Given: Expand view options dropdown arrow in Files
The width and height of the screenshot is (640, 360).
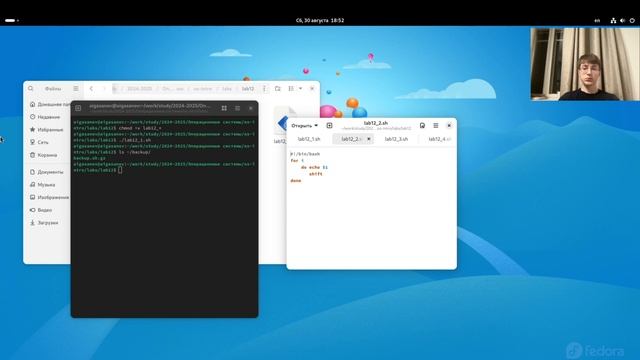Looking at the screenshot, I should click(300, 89).
